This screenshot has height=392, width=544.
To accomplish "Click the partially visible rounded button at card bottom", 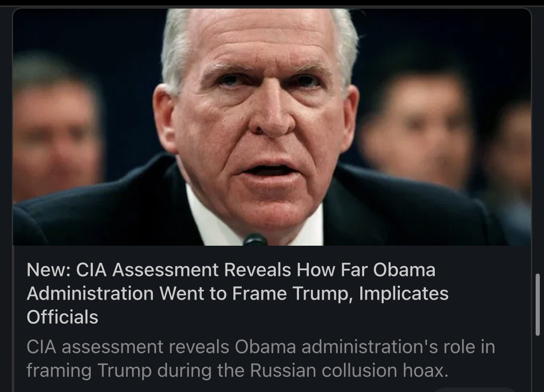I will click(x=474, y=390).
